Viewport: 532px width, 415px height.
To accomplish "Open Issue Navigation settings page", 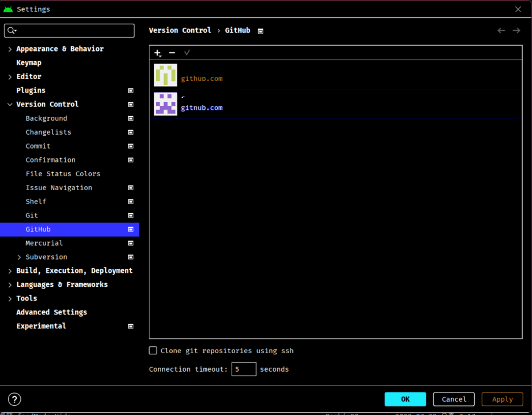I will point(59,188).
